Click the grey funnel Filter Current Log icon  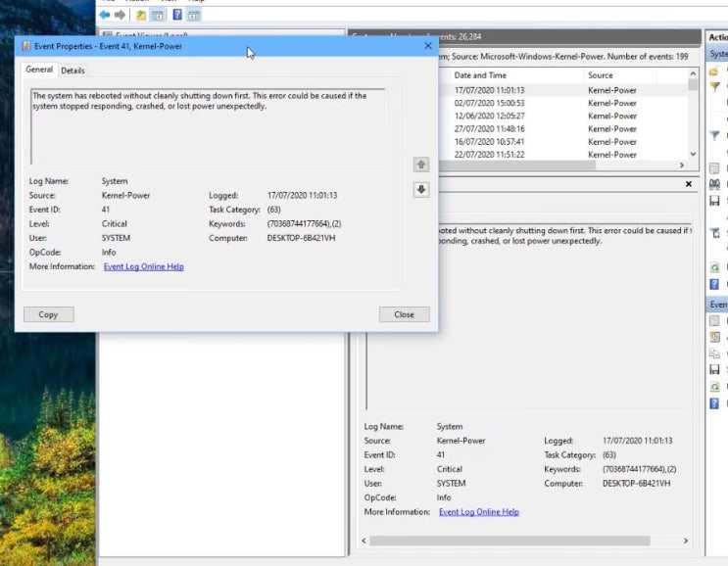click(x=715, y=135)
